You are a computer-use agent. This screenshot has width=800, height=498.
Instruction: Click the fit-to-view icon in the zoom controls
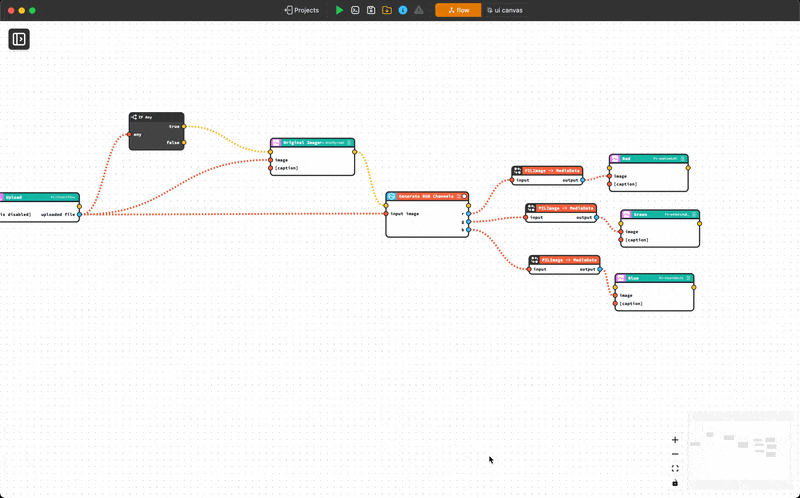click(675, 468)
